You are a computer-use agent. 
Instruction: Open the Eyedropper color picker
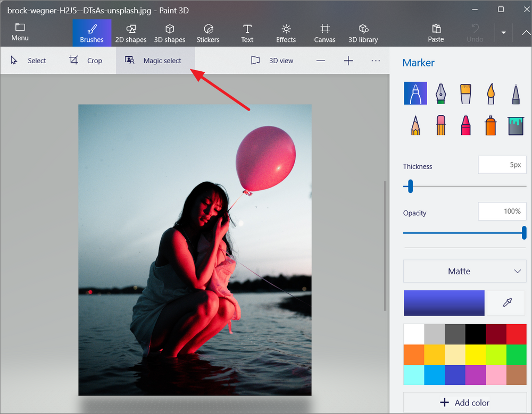click(x=506, y=302)
